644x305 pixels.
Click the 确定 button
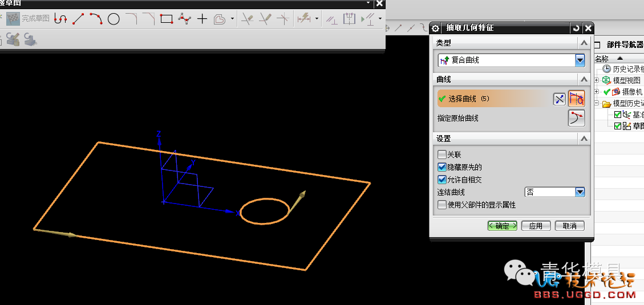click(x=503, y=226)
